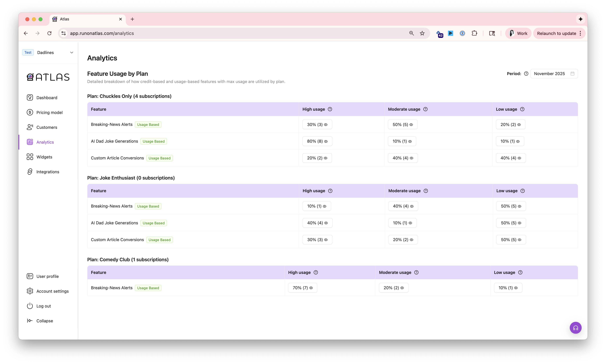Click the Dashboard sidebar icon
This screenshot has height=364, width=606.
[x=30, y=98]
